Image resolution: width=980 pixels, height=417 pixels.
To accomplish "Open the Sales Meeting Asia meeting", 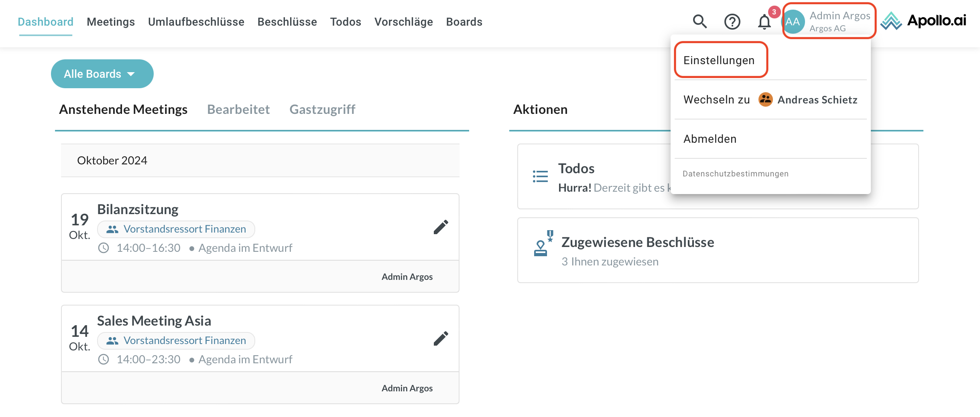I will tap(154, 321).
